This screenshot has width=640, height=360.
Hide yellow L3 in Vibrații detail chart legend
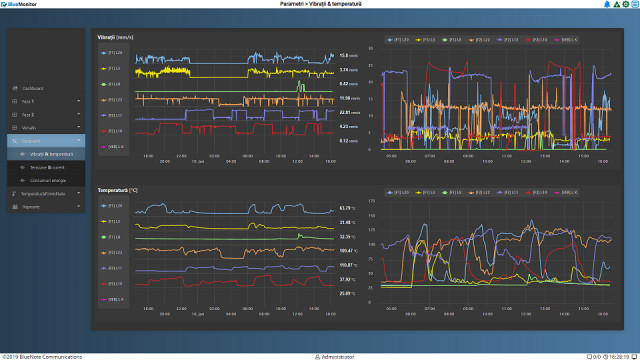[425, 40]
